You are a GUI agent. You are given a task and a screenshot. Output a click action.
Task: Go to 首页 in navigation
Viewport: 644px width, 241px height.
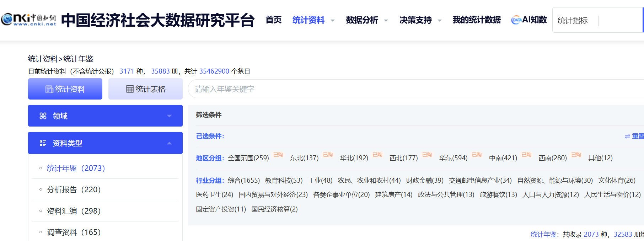(x=274, y=20)
